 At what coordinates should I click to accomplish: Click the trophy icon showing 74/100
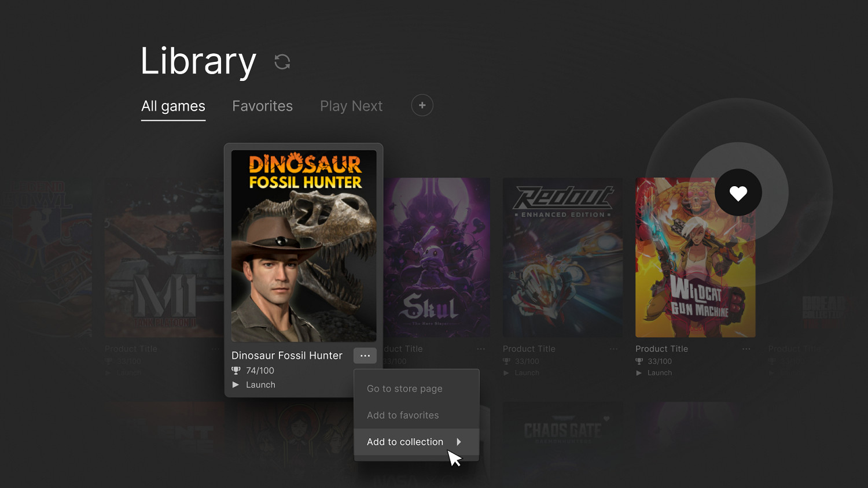coord(236,371)
